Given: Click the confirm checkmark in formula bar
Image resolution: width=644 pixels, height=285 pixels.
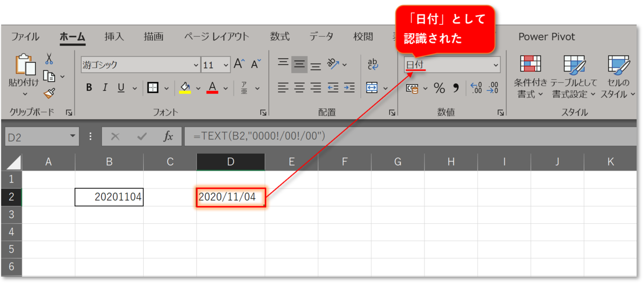Looking at the screenshot, I should [142, 136].
